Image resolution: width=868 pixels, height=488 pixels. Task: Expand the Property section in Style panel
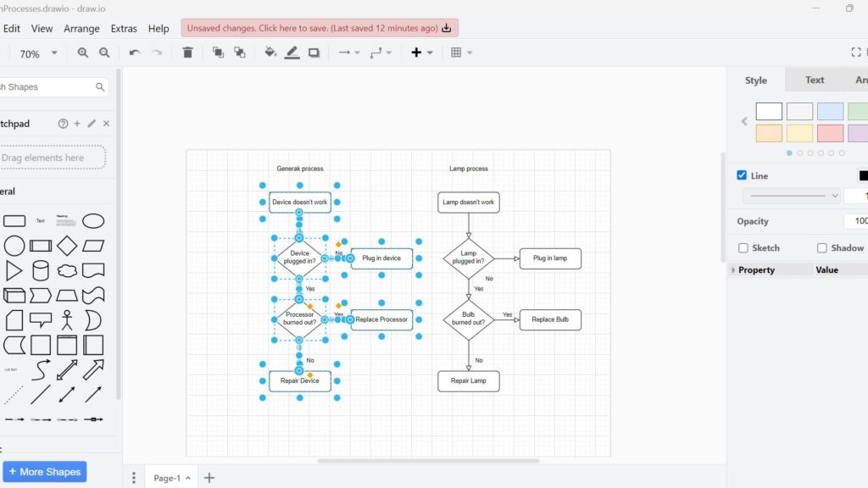(733, 269)
